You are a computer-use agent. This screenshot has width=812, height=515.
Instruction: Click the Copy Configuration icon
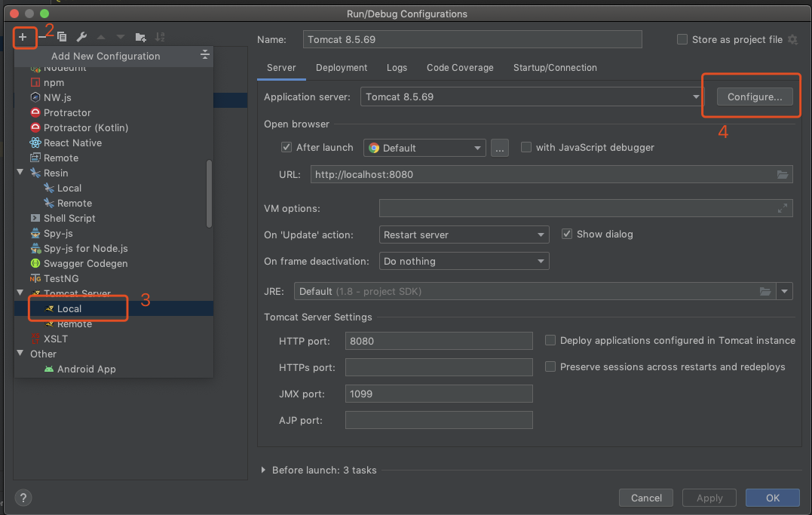click(x=62, y=37)
